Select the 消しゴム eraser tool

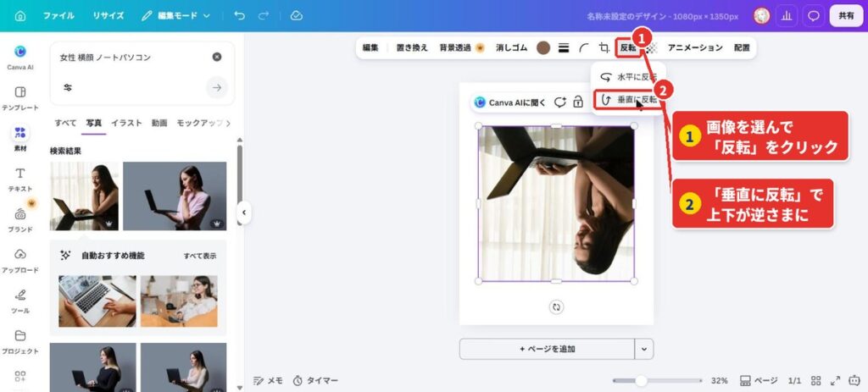511,48
